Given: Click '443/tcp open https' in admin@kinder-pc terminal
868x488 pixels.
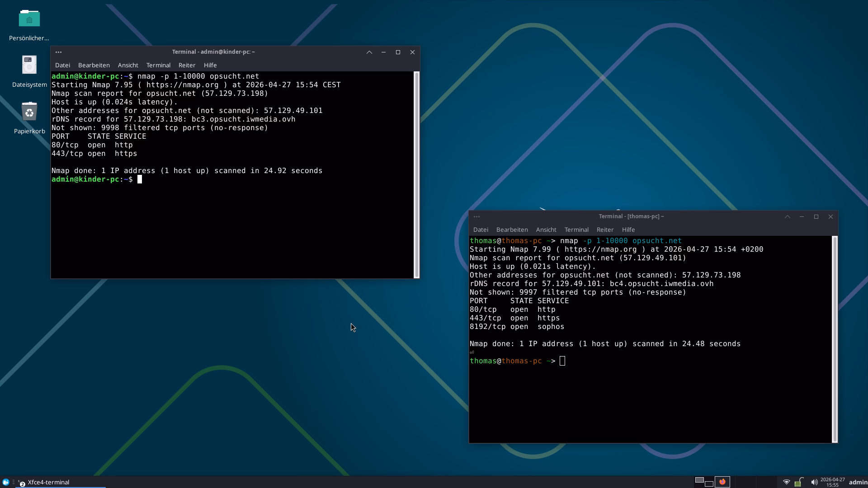Looking at the screenshot, I should pos(94,154).
